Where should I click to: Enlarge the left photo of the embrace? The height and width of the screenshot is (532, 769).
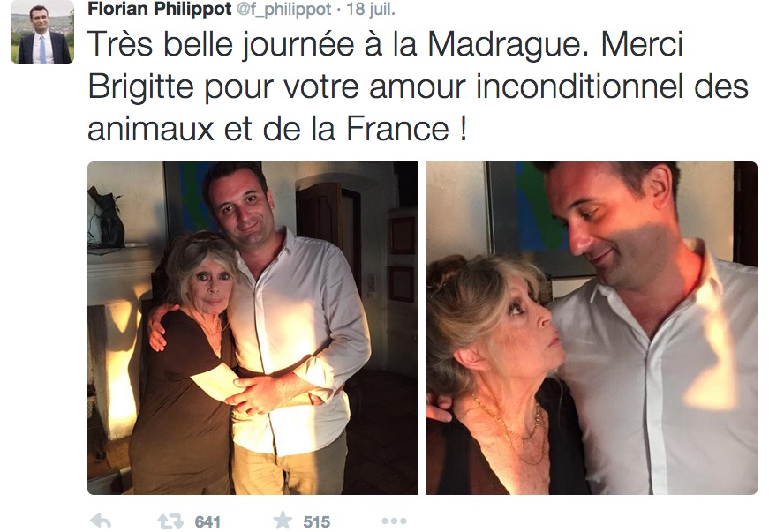[x=253, y=328]
